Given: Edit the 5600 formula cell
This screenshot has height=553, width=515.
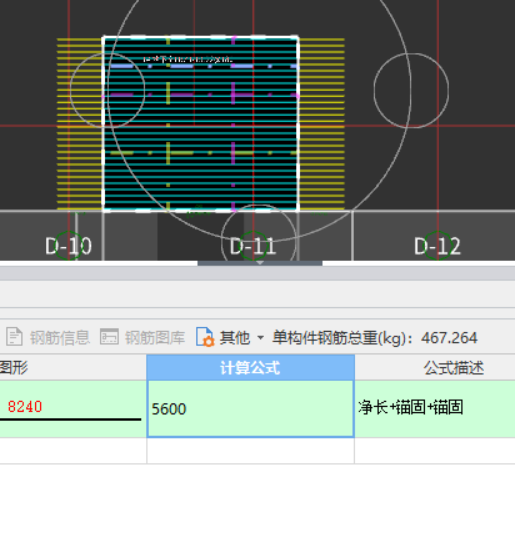Looking at the screenshot, I should click(x=250, y=409).
